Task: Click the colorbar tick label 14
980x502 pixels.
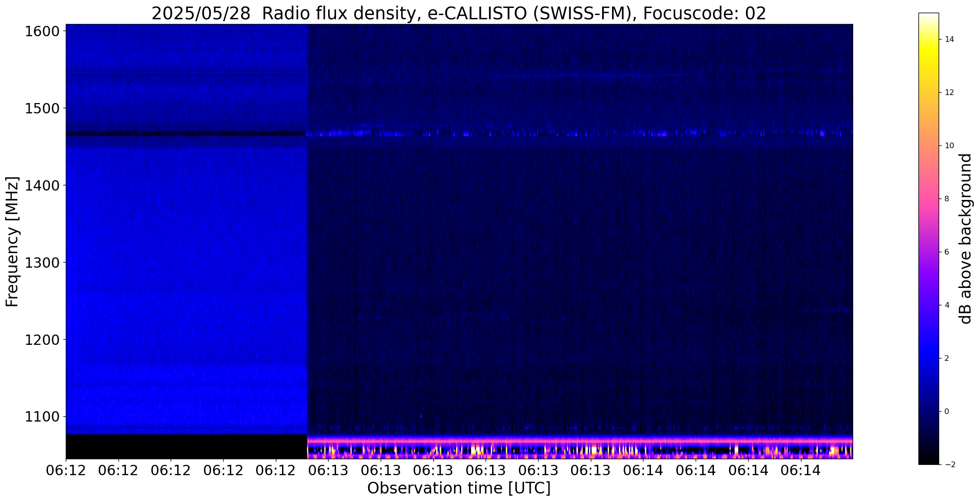Action: [x=949, y=40]
